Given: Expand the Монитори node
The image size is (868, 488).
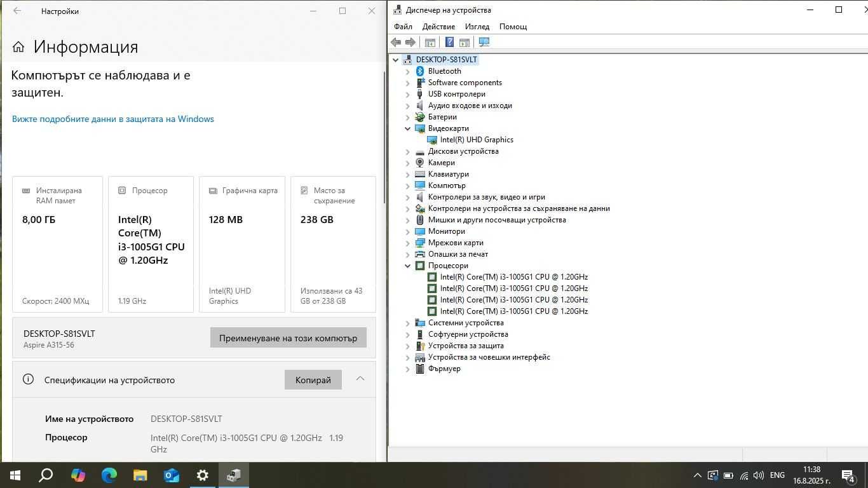Looking at the screenshot, I should point(408,231).
